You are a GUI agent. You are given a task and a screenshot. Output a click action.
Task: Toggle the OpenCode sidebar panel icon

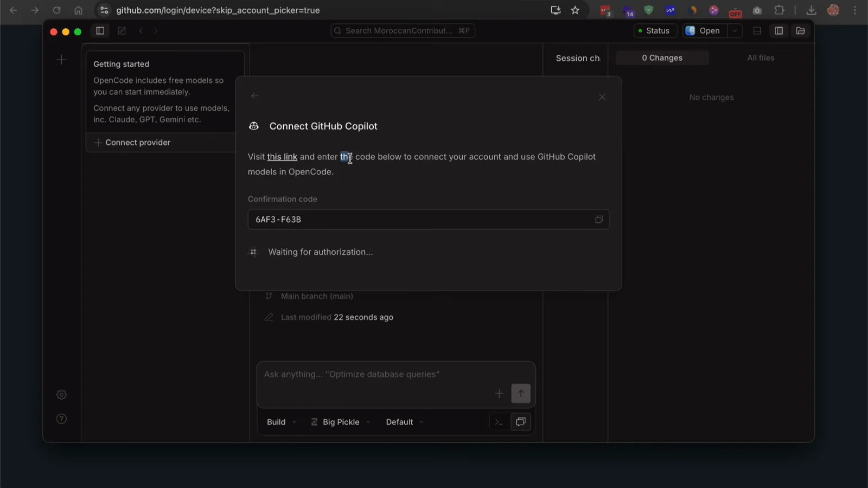[100, 31]
